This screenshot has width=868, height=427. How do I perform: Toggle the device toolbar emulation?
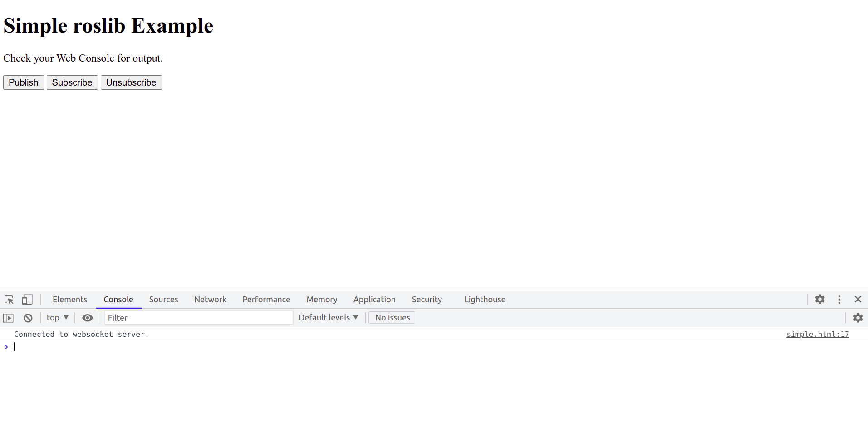27,299
